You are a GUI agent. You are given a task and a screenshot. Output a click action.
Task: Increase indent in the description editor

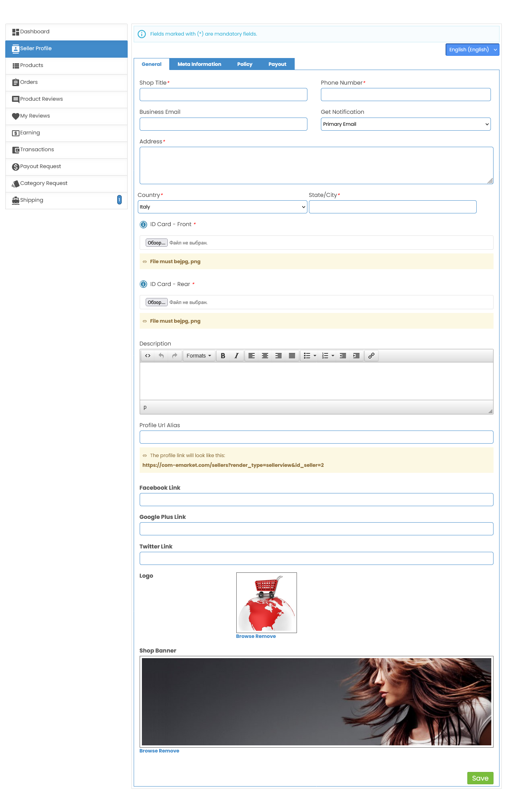pos(356,356)
